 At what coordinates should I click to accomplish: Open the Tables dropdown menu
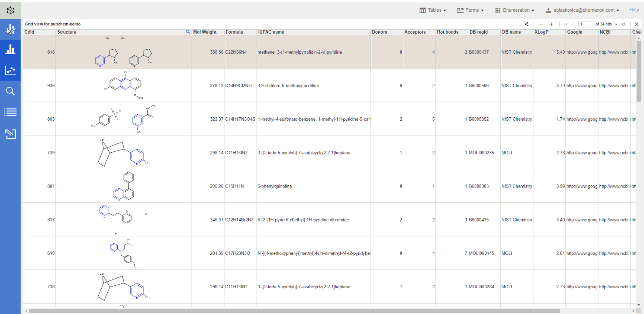pos(433,10)
